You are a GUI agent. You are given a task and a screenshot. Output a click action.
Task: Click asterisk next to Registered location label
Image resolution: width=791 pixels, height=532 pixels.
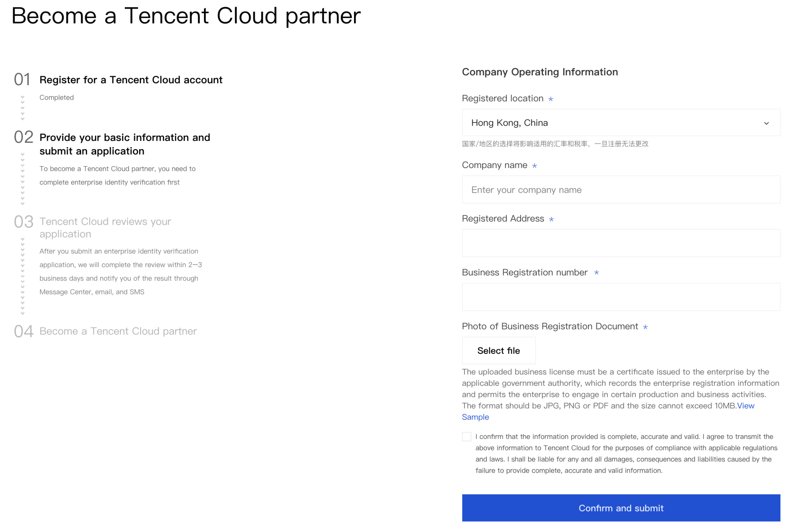pyautogui.click(x=551, y=99)
